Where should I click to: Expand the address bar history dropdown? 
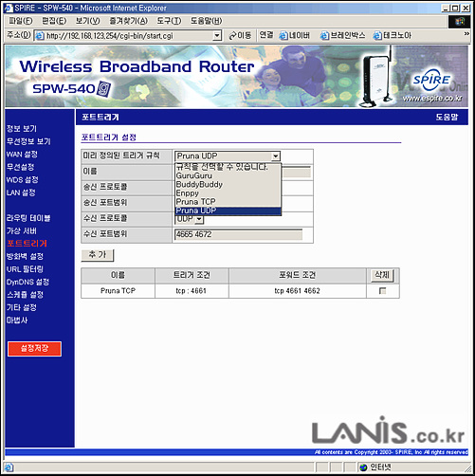point(217,35)
